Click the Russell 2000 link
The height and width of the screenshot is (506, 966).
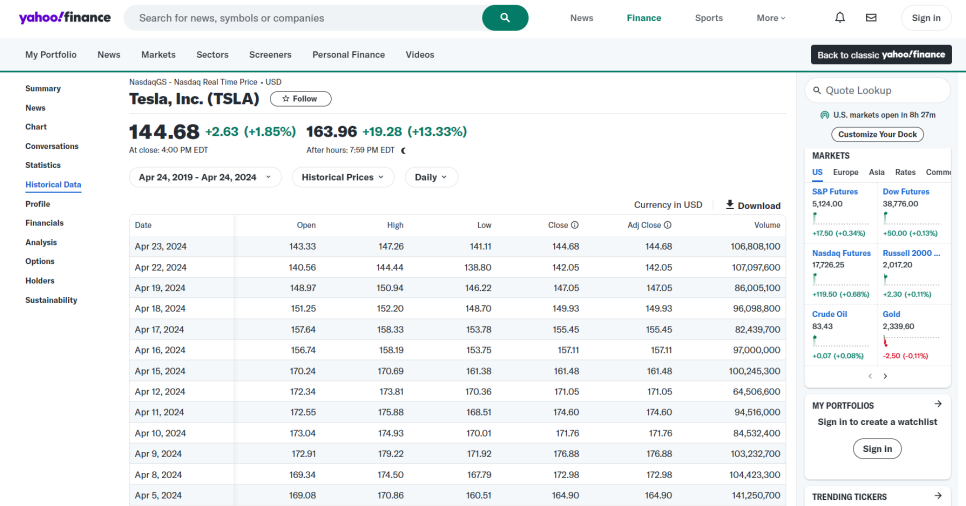pos(911,253)
